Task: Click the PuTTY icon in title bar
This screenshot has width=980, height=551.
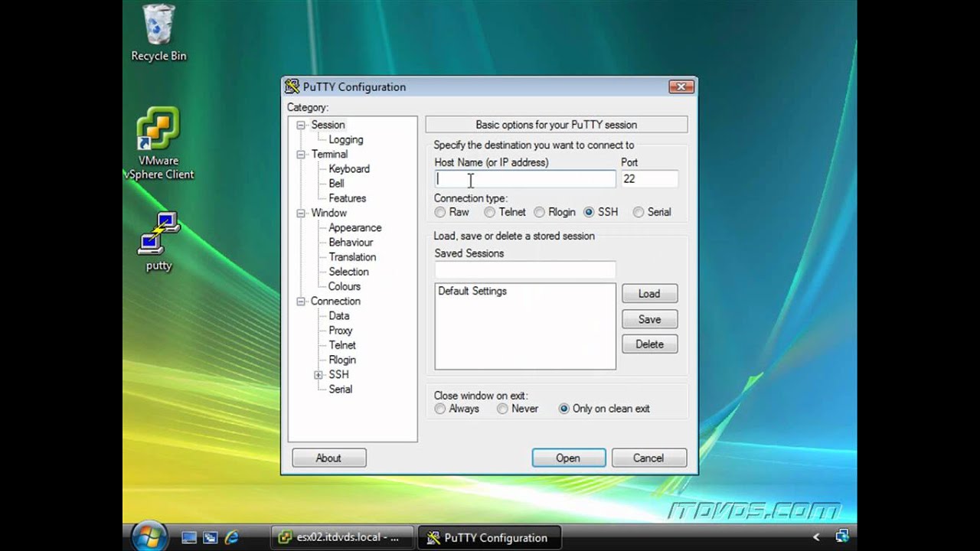Action: [x=292, y=86]
